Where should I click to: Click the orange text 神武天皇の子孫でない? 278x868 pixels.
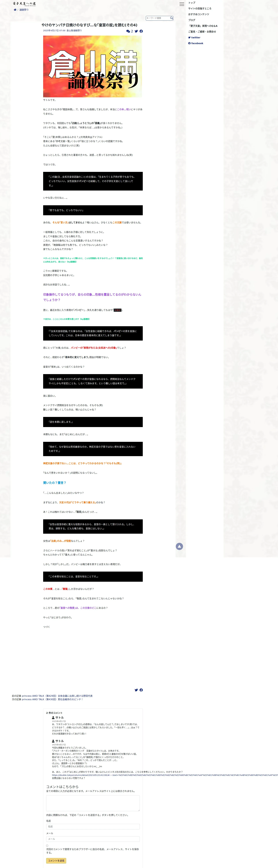pos(82,463)
